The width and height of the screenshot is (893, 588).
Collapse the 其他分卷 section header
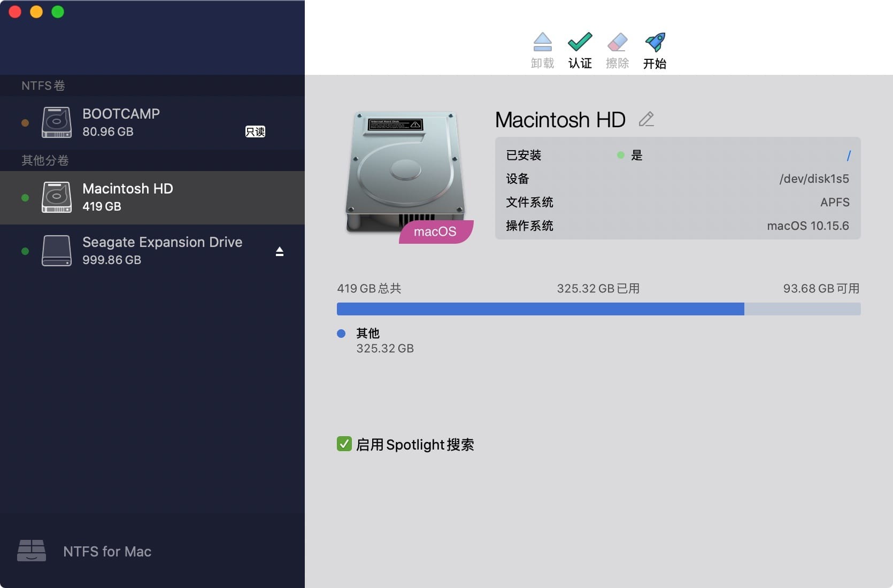pyautogui.click(x=44, y=160)
